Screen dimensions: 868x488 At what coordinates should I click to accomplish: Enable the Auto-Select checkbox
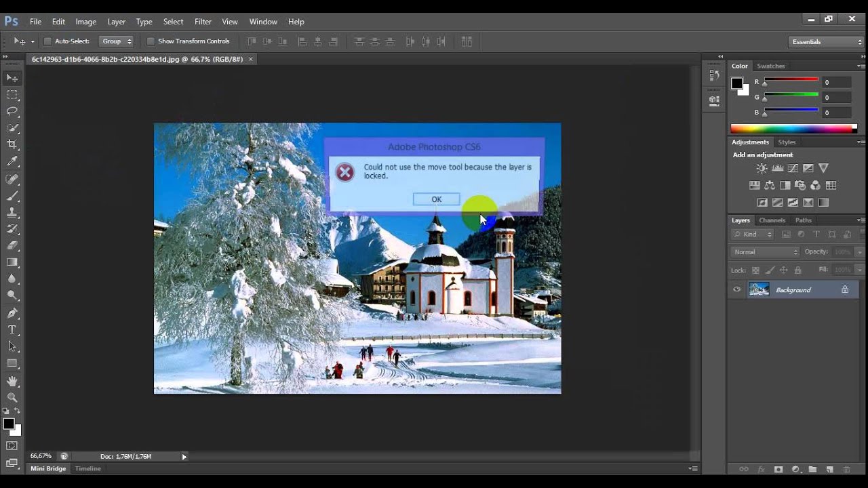tap(47, 41)
